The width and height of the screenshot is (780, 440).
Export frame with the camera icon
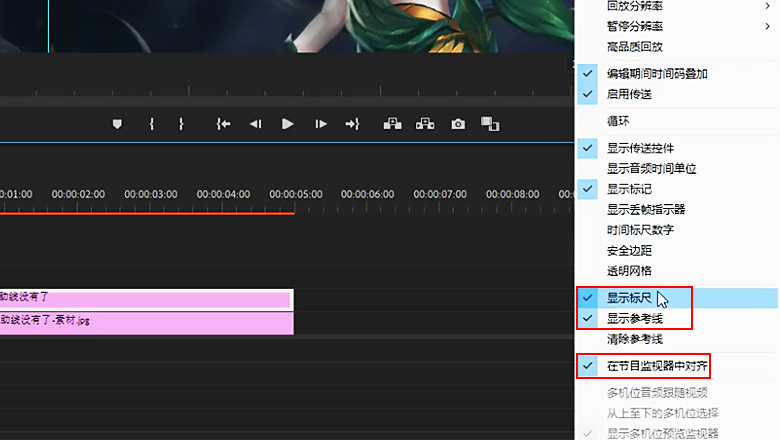pos(458,124)
